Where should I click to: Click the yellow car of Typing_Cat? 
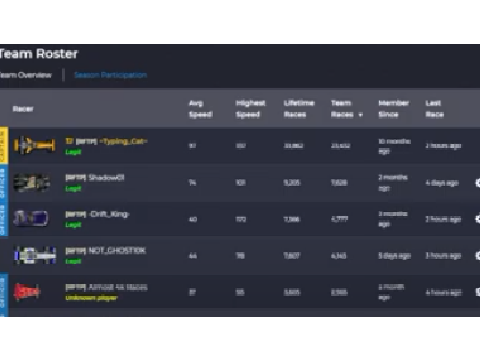pos(34,145)
